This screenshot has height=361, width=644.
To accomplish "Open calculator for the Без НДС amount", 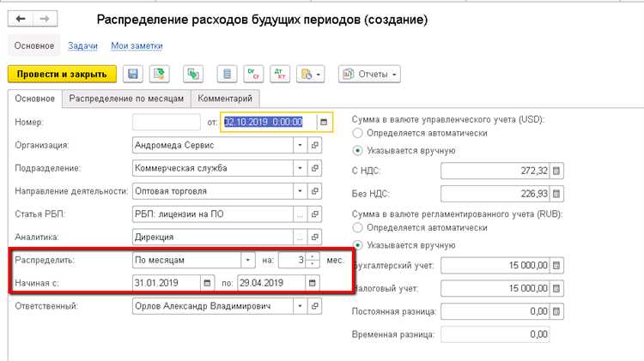I will (x=556, y=194).
